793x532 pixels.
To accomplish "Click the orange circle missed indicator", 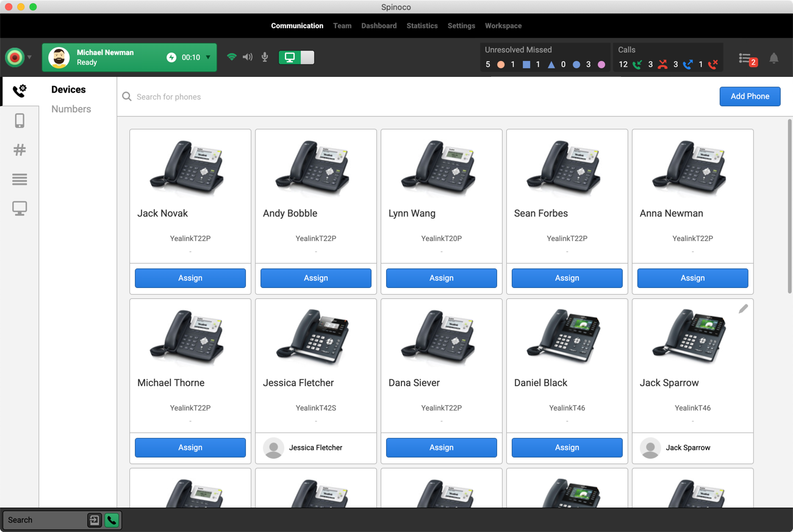I will coord(501,64).
